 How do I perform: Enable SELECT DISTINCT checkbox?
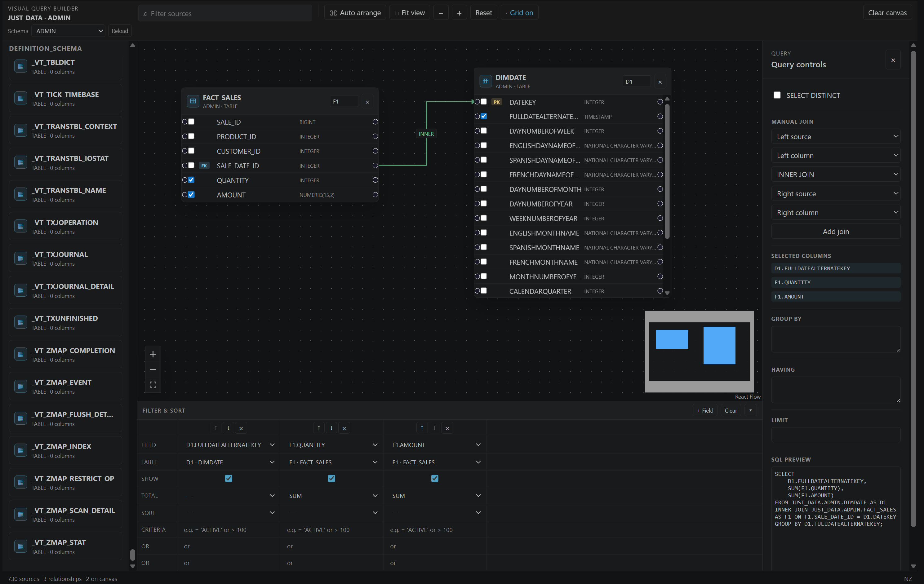pyautogui.click(x=777, y=95)
